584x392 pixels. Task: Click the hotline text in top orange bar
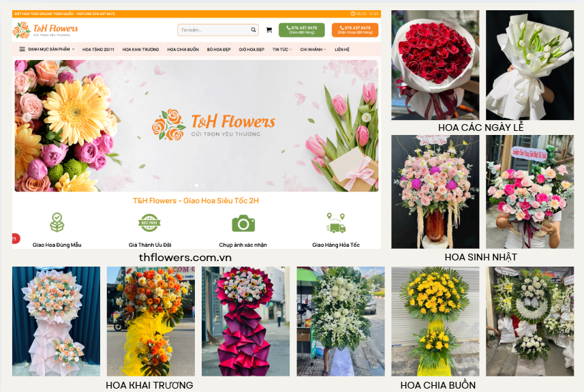[x=65, y=14]
